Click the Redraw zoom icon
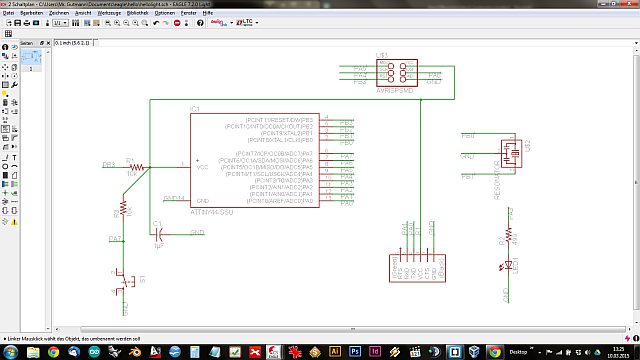The width and height of the screenshot is (640, 360). (136, 23)
